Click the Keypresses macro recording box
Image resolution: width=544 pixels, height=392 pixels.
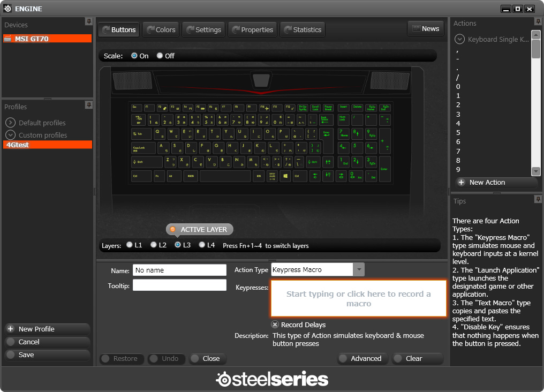pos(358,298)
